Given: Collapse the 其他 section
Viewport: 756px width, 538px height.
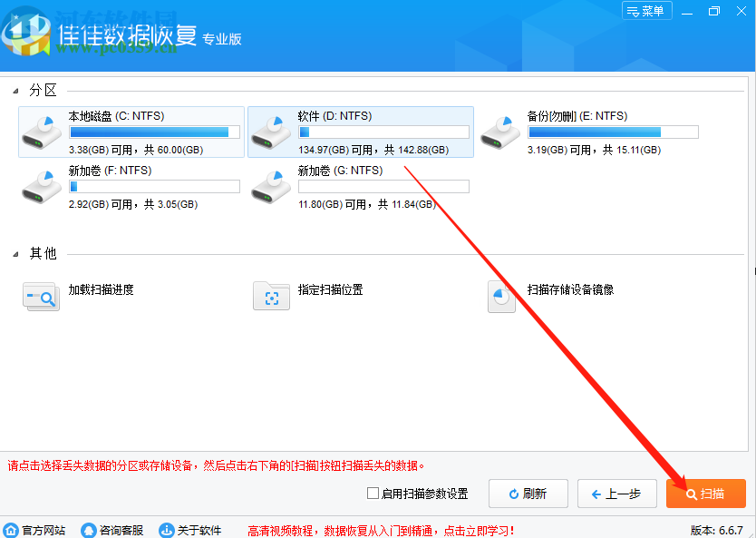Looking at the screenshot, I should click(13, 254).
